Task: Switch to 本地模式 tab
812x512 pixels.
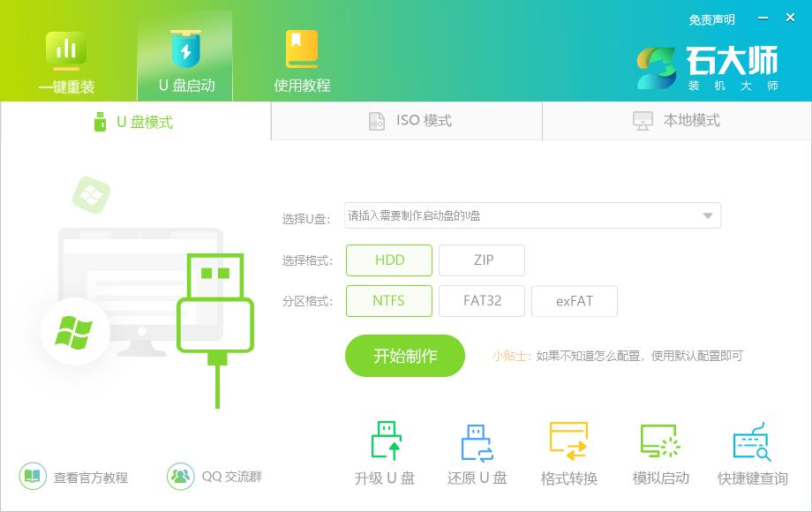Action: (x=676, y=121)
